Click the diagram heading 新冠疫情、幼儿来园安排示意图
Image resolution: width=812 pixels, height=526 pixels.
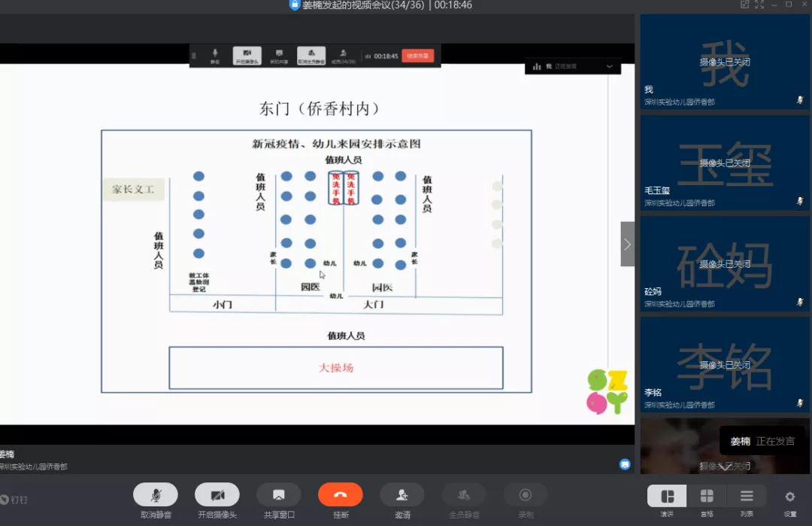pos(336,144)
